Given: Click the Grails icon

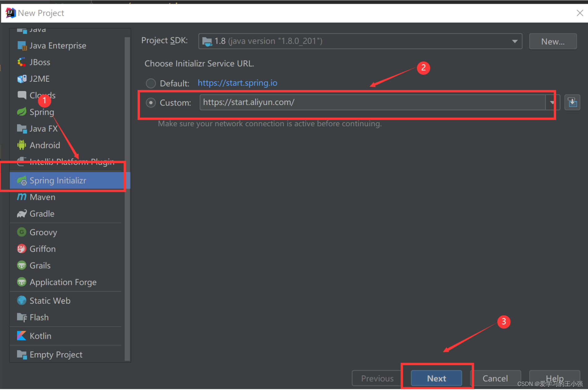Looking at the screenshot, I should [22, 265].
